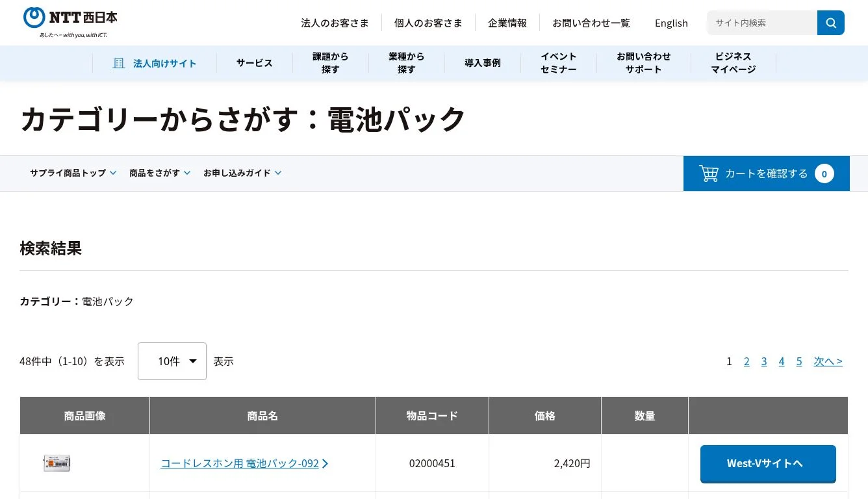868x499 pixels.
Task: Switch site language to English
Action: coord(671,23)
